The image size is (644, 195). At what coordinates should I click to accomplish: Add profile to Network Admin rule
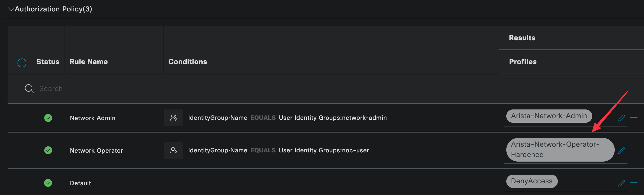(x=634, y=118)
